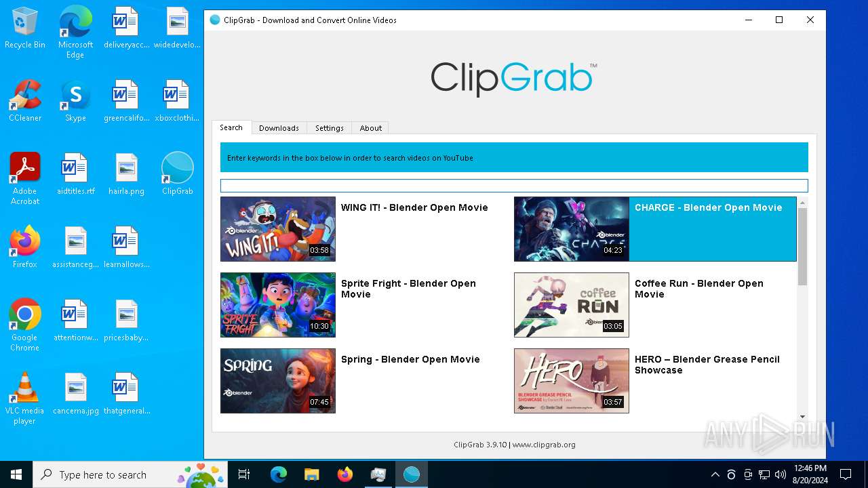The width and height of the screenshot is (868, 488).
Task: Open Skype desktop shortcut
Action: coord(75,102)
